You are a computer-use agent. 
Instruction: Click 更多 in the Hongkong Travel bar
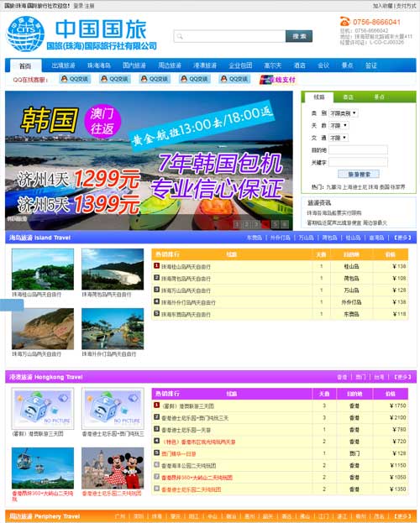tap(402, 377)
